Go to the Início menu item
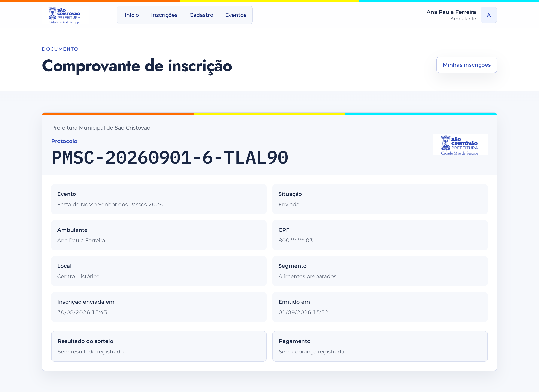 click(132, 15)
